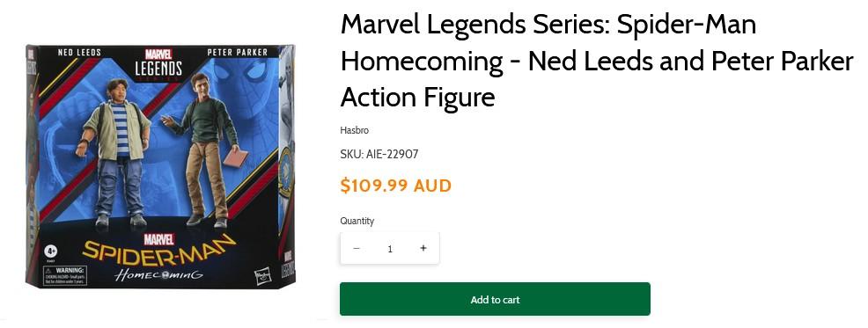This screenshot has height=328, width=868.
Task: Click the choking hazard warning label on box
Action: point(65,275)
